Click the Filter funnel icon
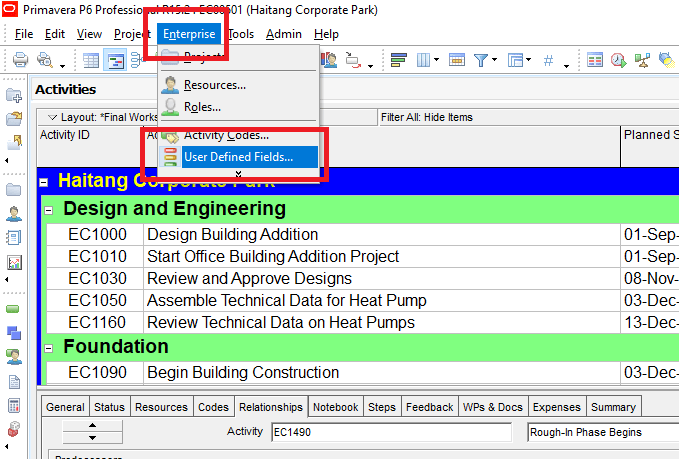 click(481, 60)
